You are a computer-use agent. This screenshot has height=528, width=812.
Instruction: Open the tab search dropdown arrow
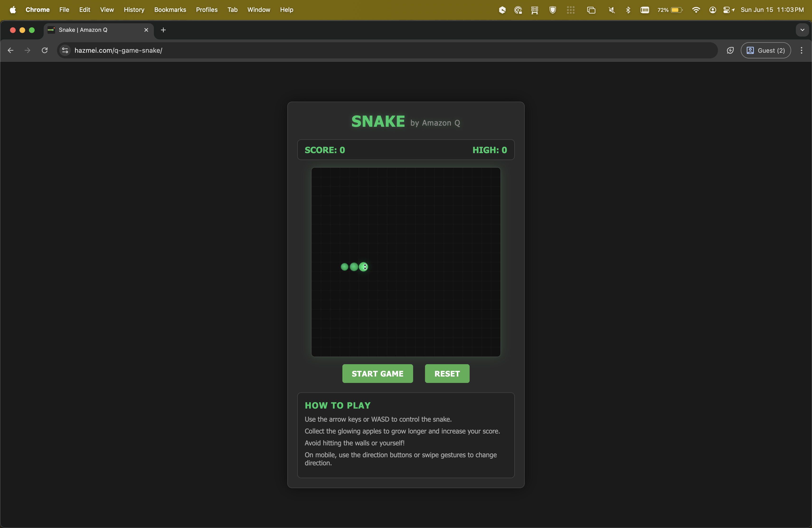(x=803, y=30)
